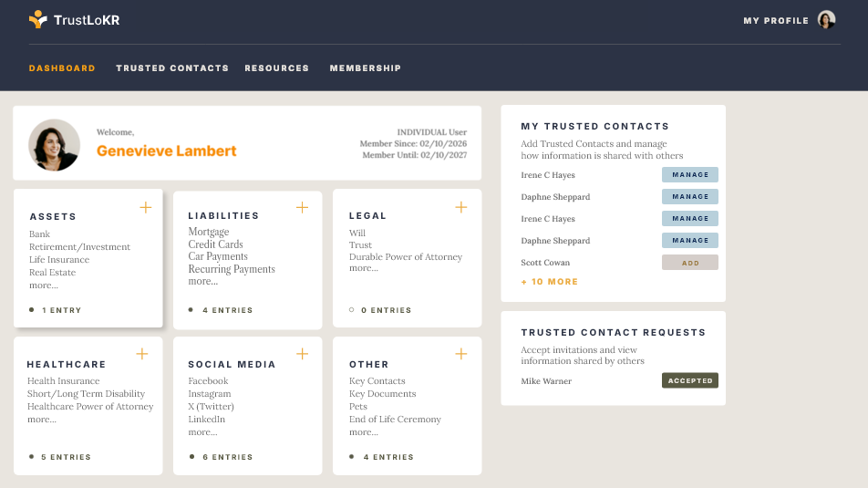Expand more items in Other card
The image size is (868, 488).
[364, 432]
